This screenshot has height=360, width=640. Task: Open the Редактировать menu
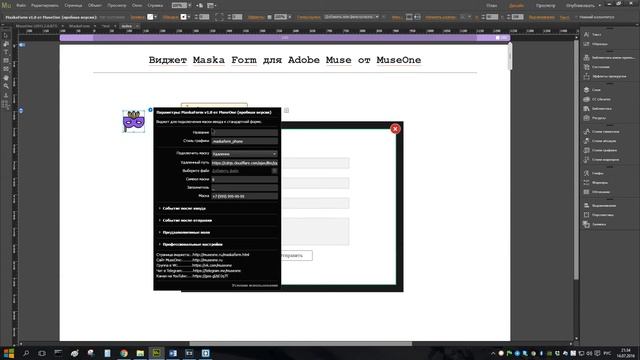click(x=44, y=5)
